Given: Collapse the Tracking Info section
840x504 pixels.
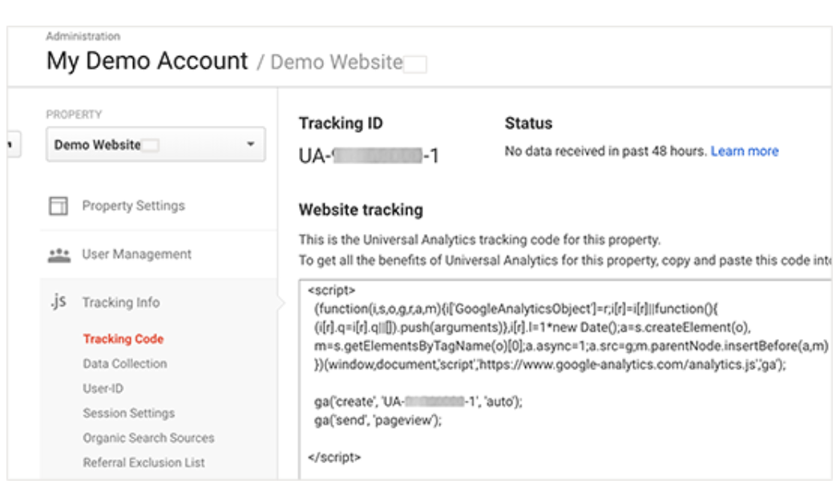Looking at the screenshot, I should (x=120, y=302).
